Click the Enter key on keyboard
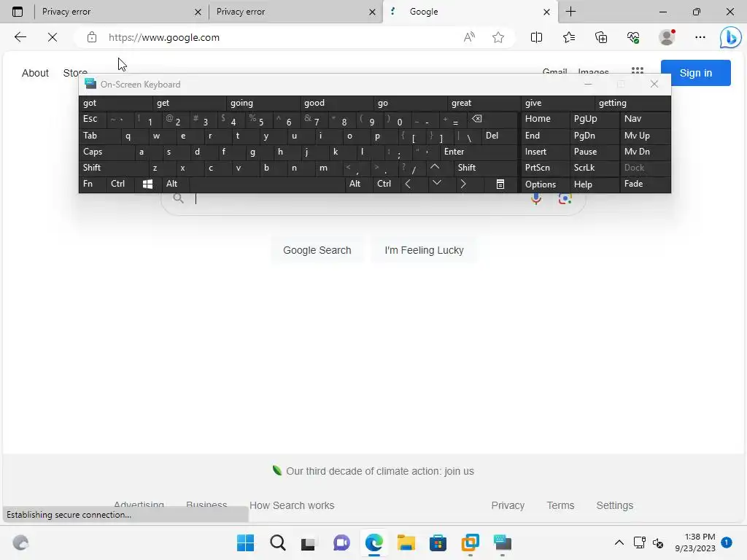Screen dimensions: 747x560 (479, 152)
